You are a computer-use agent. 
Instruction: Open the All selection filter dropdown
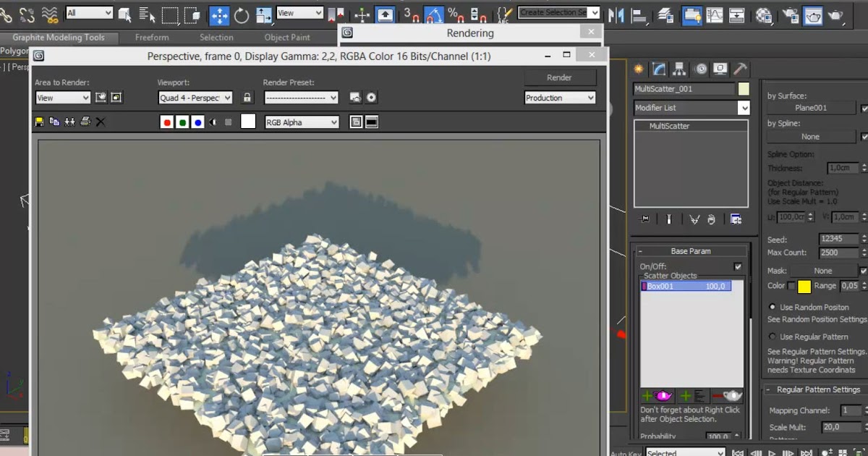(90, 13)
